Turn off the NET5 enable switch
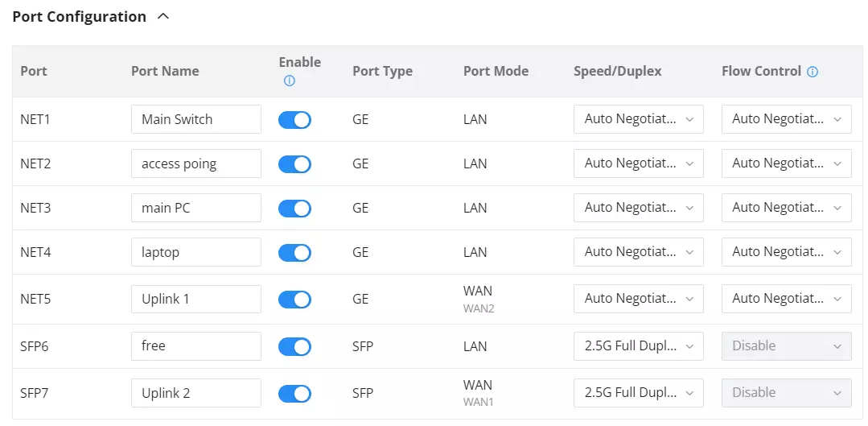 tap(294, 299)
